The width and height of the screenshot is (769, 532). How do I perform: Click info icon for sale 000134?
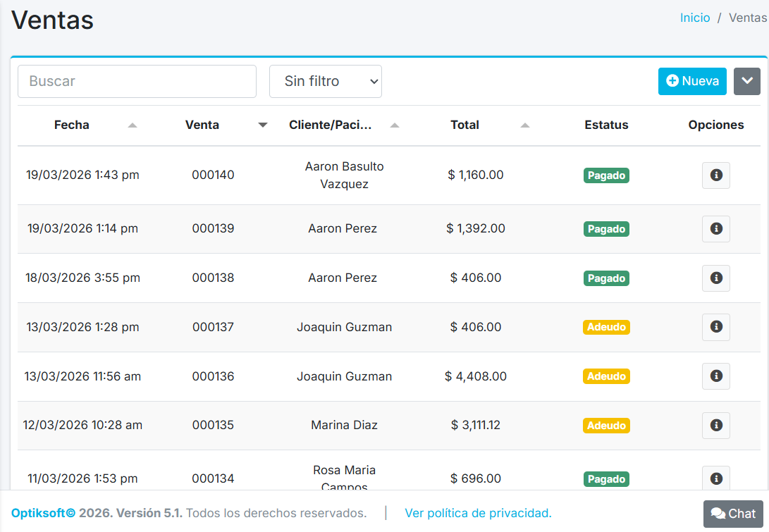click(x=715, y=479)
